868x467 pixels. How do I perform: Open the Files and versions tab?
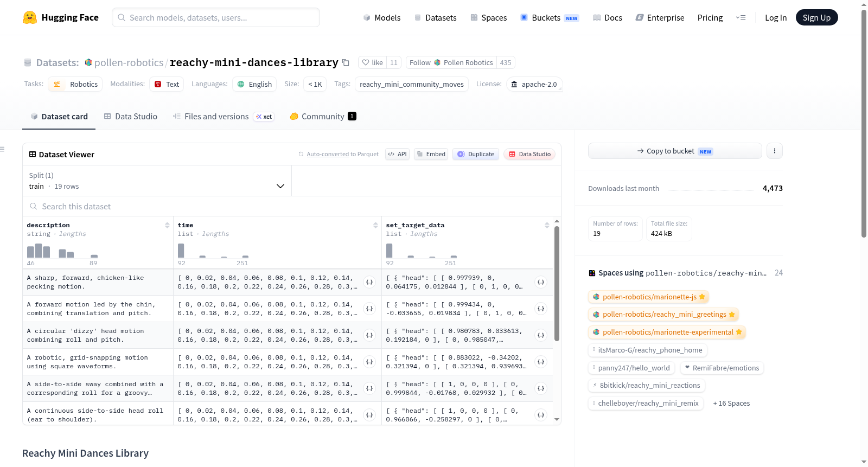224,116
